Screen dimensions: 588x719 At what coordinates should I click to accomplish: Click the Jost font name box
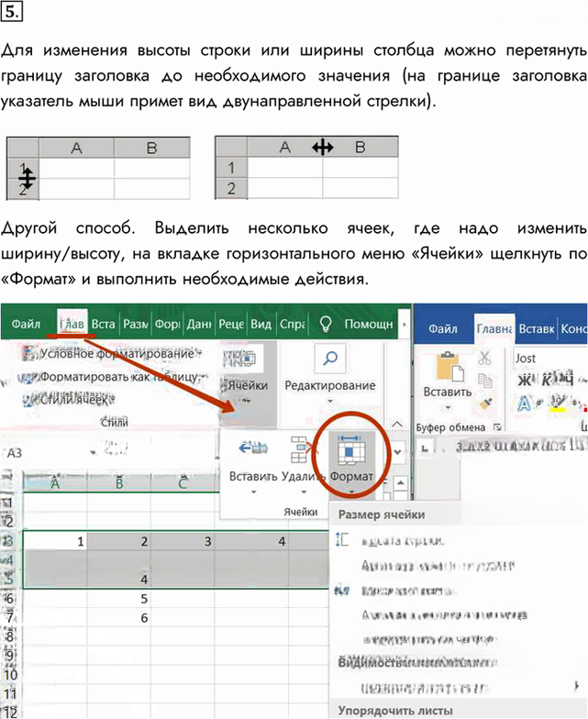coord(549,358)
